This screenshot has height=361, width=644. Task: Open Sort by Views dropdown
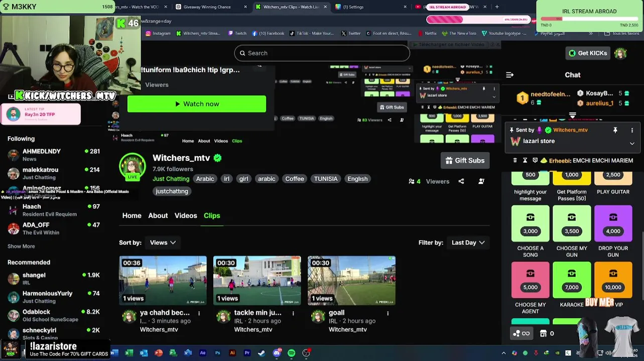tap(163, 243)
